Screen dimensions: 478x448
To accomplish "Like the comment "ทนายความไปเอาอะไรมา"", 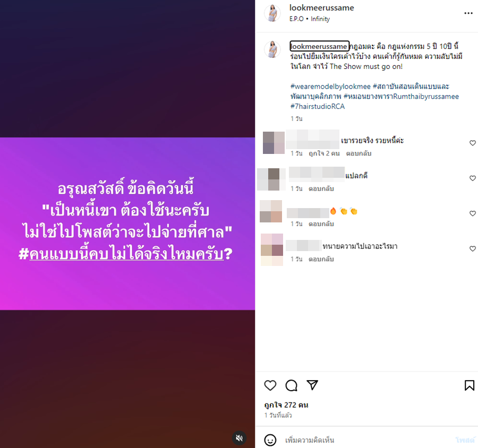I will point(473,249).
